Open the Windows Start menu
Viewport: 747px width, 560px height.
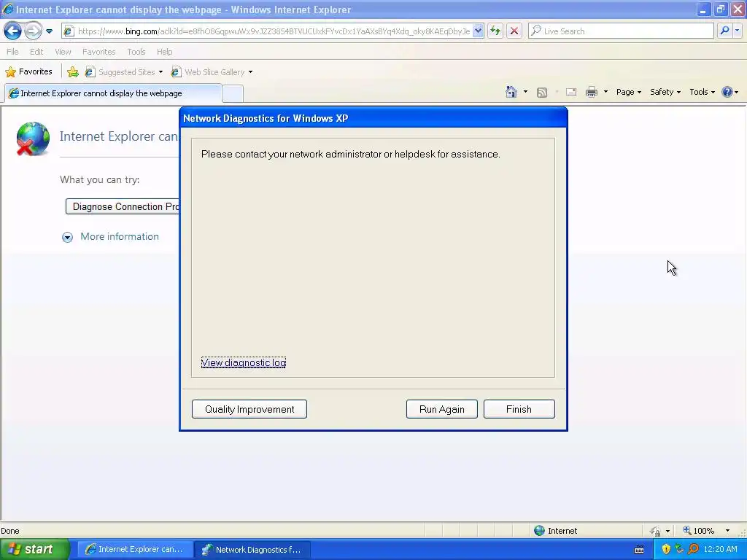tap(35, 550)
